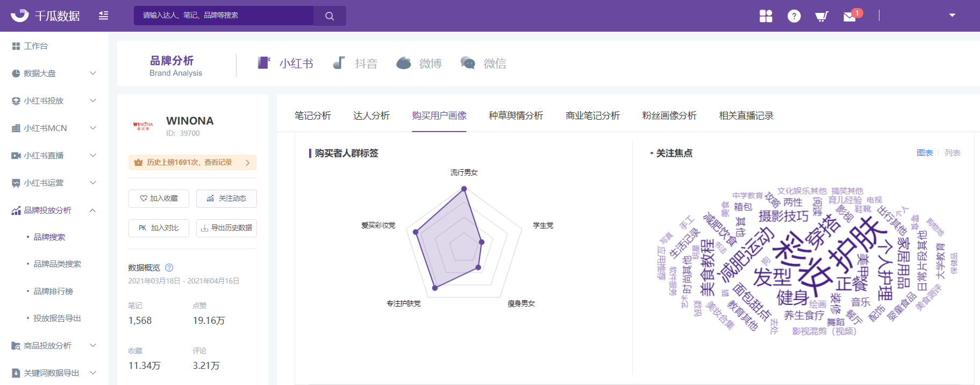Image resolution: width=980 pixels, height=385 pixels.
Task: Click the 关键词数据导出 download icon
Action: pos(16,373)
